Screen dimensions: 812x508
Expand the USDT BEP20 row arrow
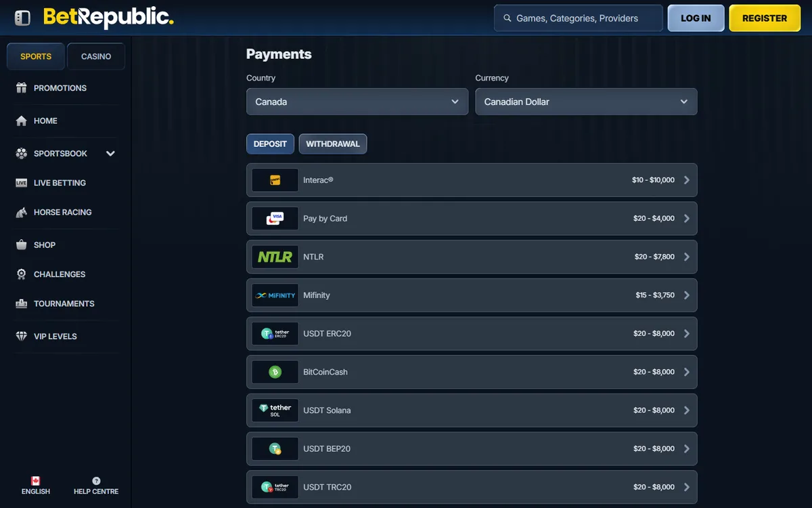coord(687,448)
